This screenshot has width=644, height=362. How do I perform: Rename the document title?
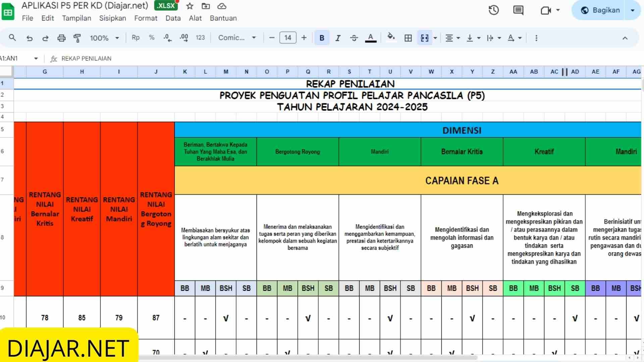85,6
